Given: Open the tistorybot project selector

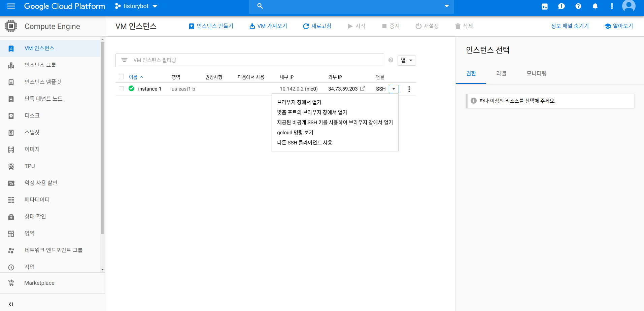Looking at the screenshot, I should (136, 6).
